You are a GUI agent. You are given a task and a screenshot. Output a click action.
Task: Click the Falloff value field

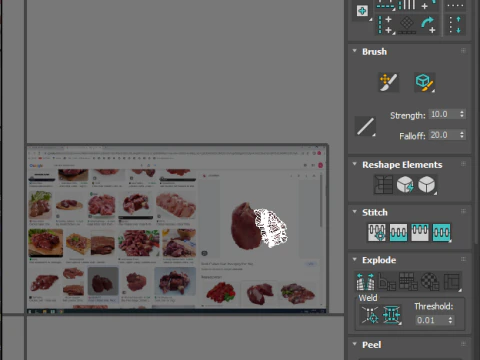pos(444,135)
